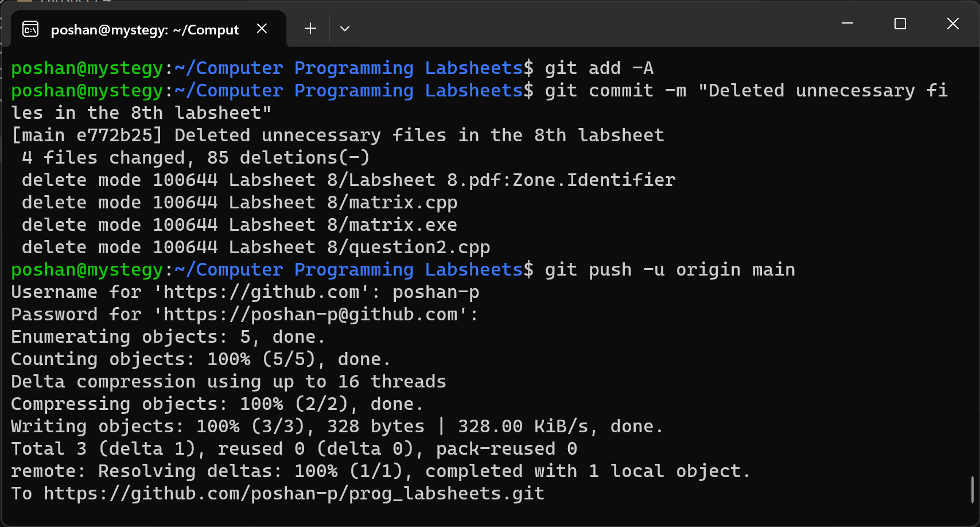The image size is (980, 527).
Task: Click the terminal icon on the tab
Action: coord(30,29)
